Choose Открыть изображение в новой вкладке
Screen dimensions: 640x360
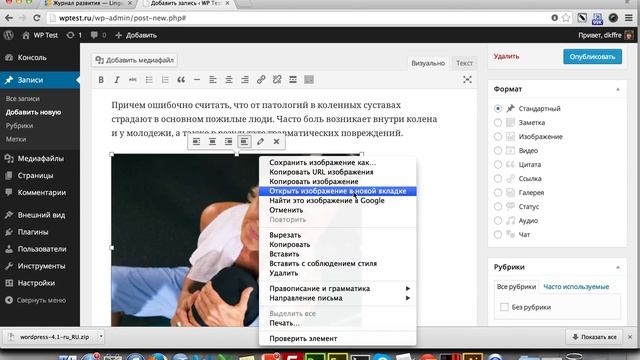338,191
